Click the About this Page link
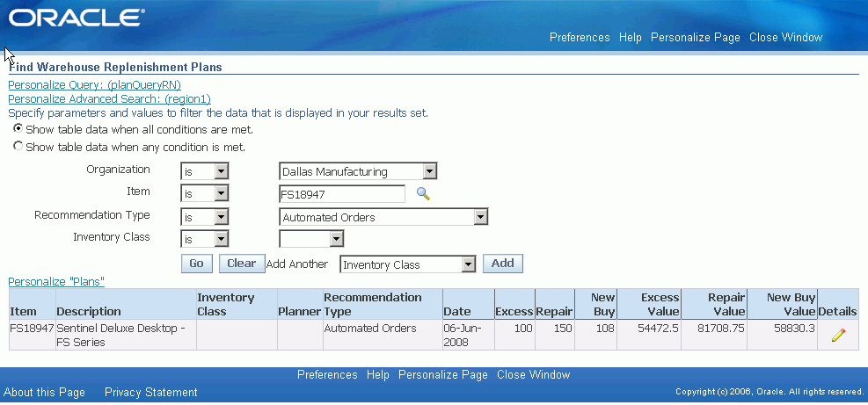 click(x=44, y=393)
